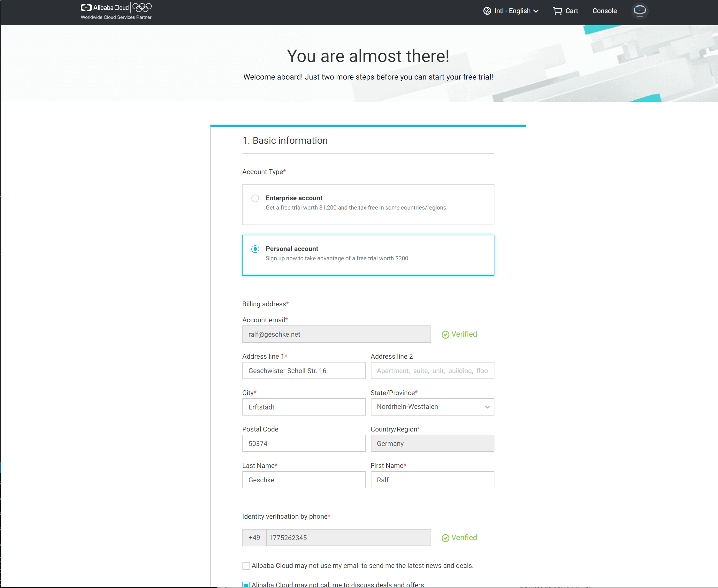Click the $1,200 free trial description
This screenshot has width=718, height=588.
[357, 208]
